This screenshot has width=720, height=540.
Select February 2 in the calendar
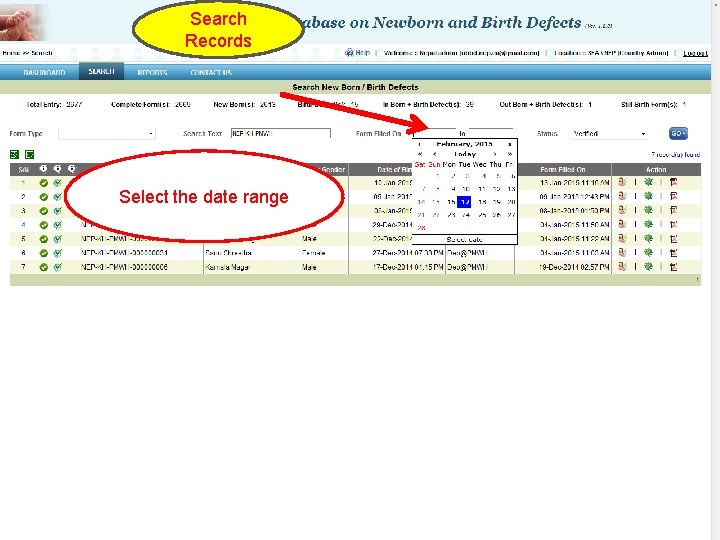(x=453, y=176)
